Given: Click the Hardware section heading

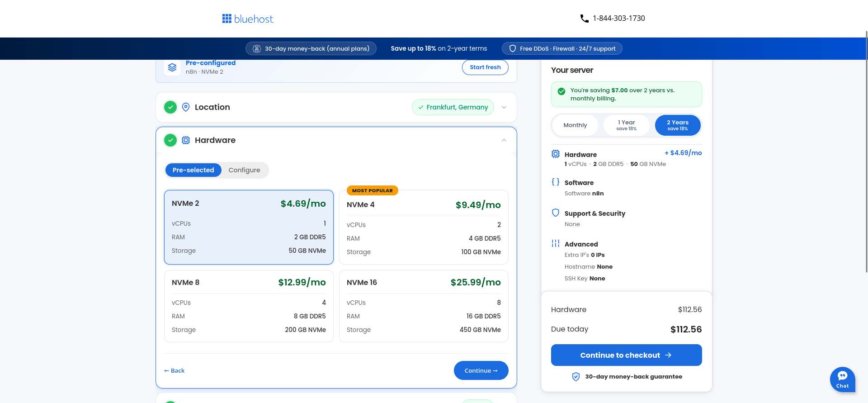Looking at the screenshot, I should tap(215, 140).
